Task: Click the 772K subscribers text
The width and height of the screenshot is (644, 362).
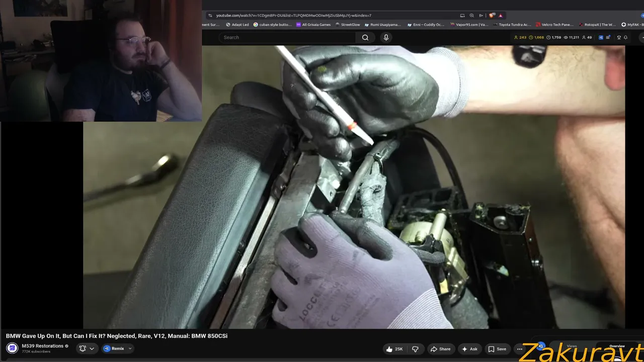Action: (x=36, y=351)
